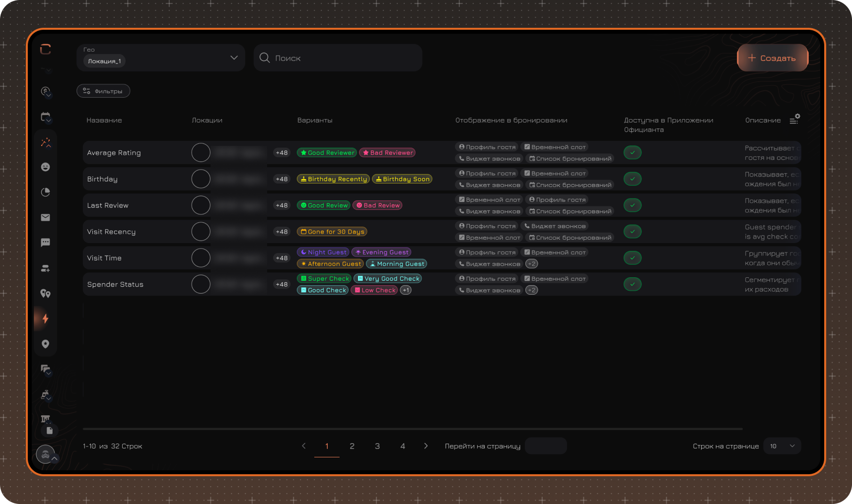Open the smiley face sidebar item
Screen dimensions: 852x504
point(45,167)
